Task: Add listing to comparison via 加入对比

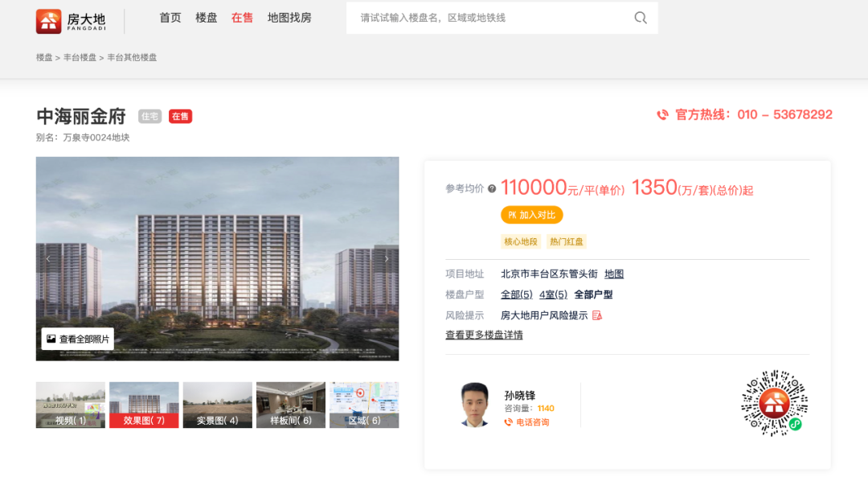Action: [x=531, y=215]
